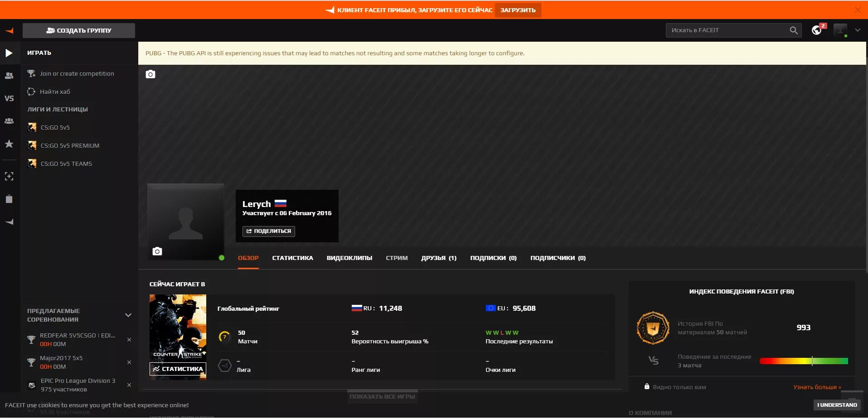The height and width of the screenshot is (419, 868).
Task: Click the W W L W W recent results
Action: point(502,332)
